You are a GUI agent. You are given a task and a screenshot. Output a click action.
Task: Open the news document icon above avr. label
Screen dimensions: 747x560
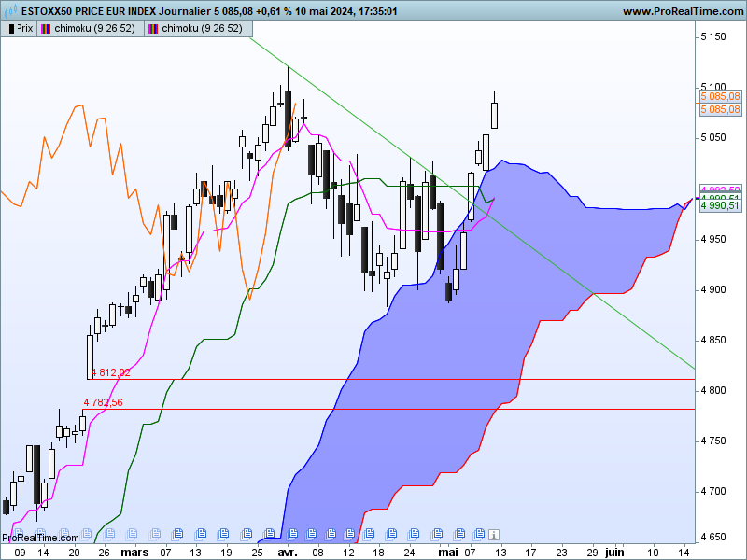(x=292, y=534)
